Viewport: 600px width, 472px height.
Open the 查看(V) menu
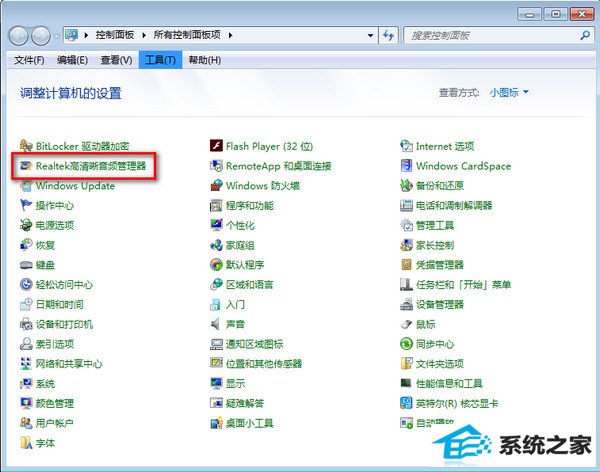tap(116, 60)
